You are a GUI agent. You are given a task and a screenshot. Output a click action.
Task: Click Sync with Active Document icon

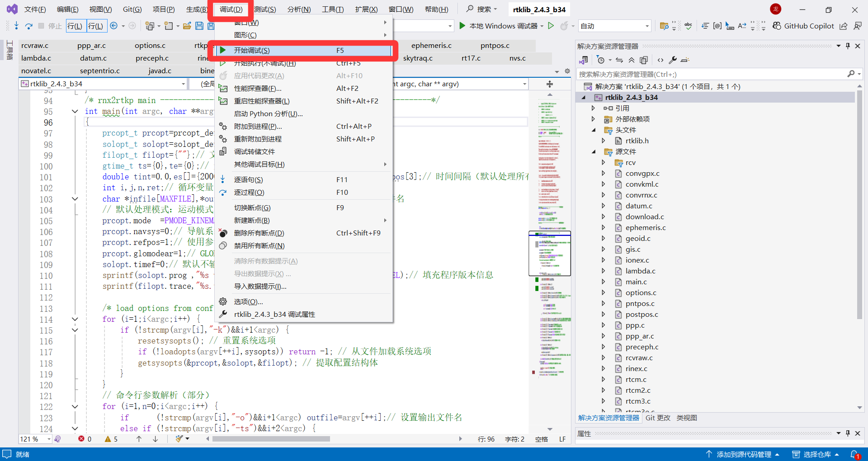(619, 60)
